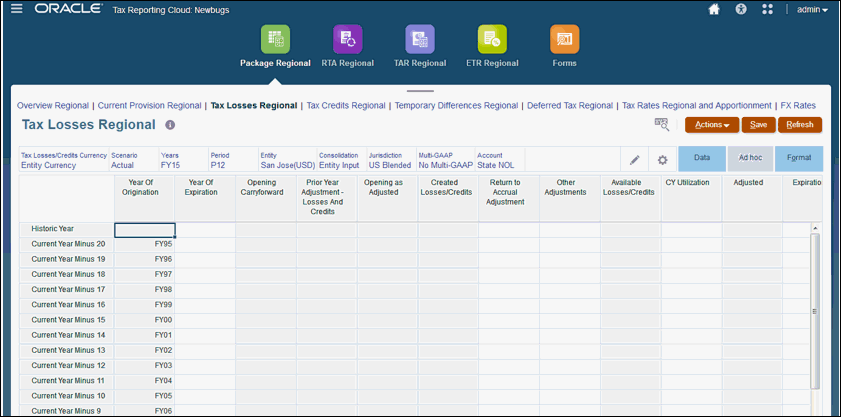
Task: Change the Jurisdiction US Blended member
Action: point(392,160)
